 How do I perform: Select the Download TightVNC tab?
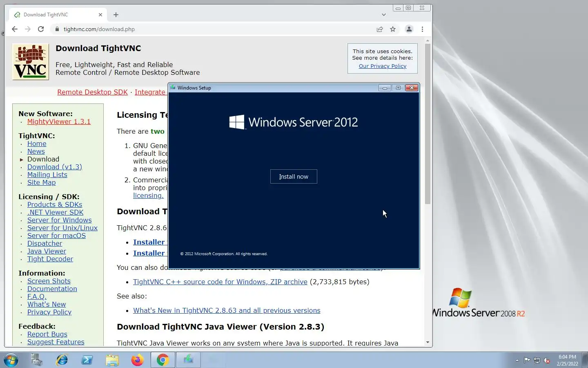tap(58, 15)
